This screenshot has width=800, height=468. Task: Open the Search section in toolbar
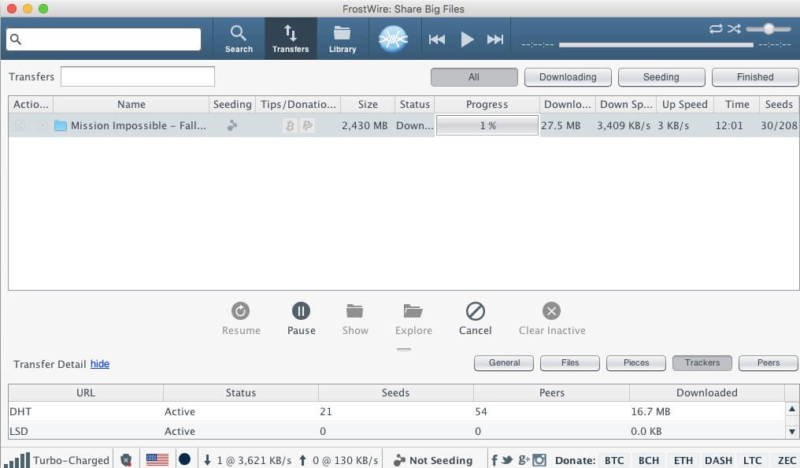238,39
